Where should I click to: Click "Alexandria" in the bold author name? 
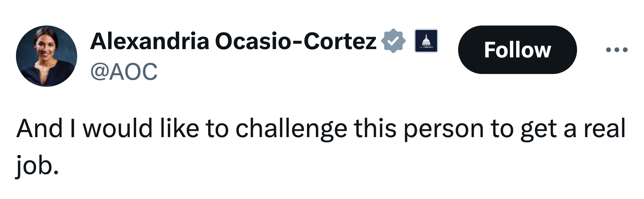pos(150,41)
